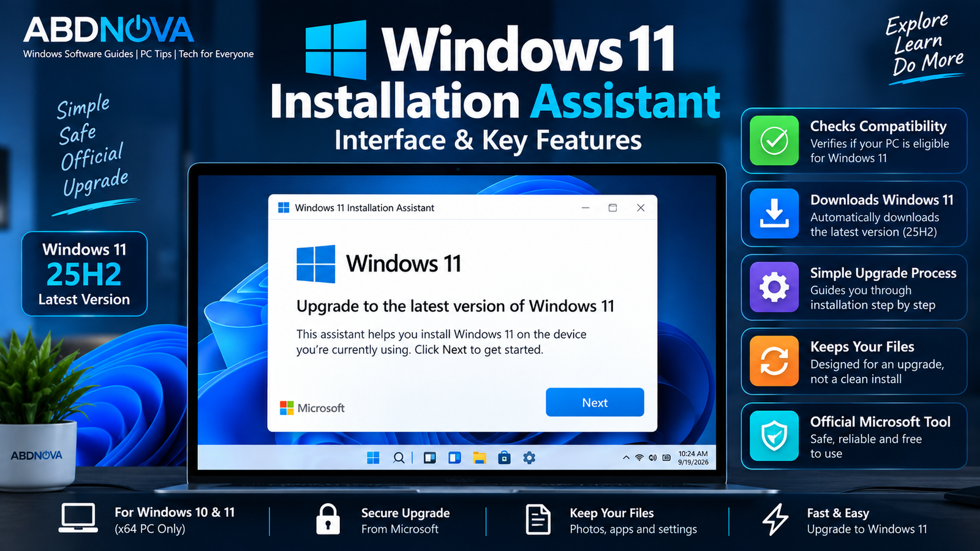980x551 pixels.
Task: Expand the hidden tray icons chevron
Action: (626, 457)
